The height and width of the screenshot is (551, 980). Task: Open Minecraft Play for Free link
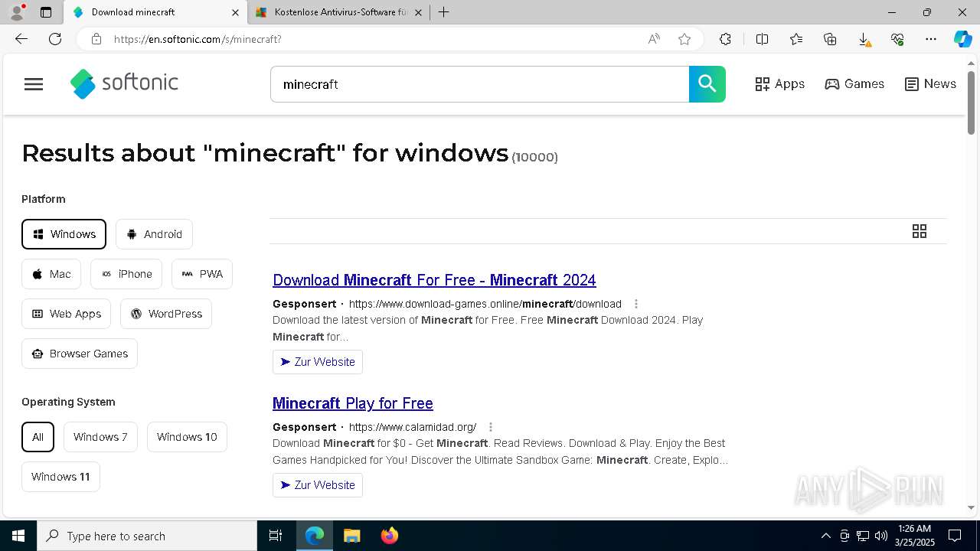pos(353,403)
